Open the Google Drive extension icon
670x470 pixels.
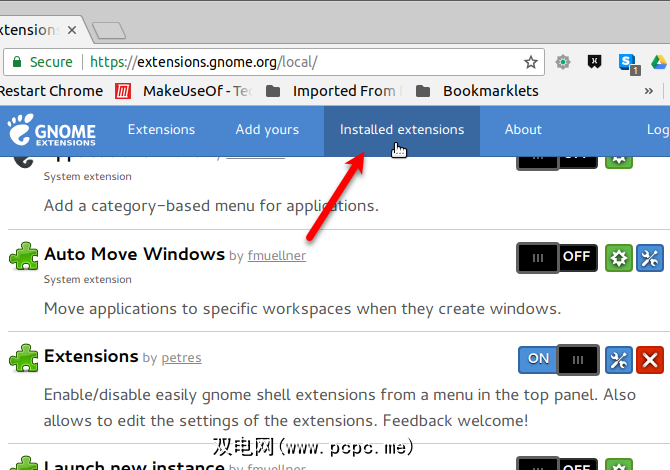(659, 62)
